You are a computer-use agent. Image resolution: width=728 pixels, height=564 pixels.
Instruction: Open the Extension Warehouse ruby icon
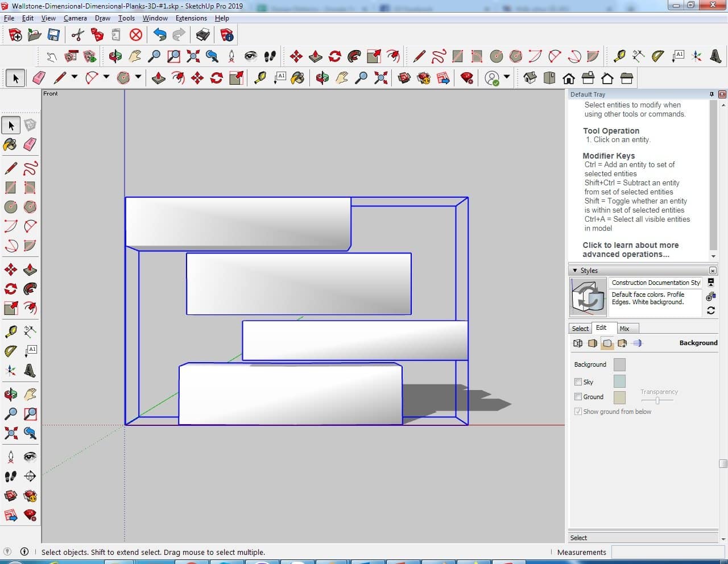tap(467, 78)
